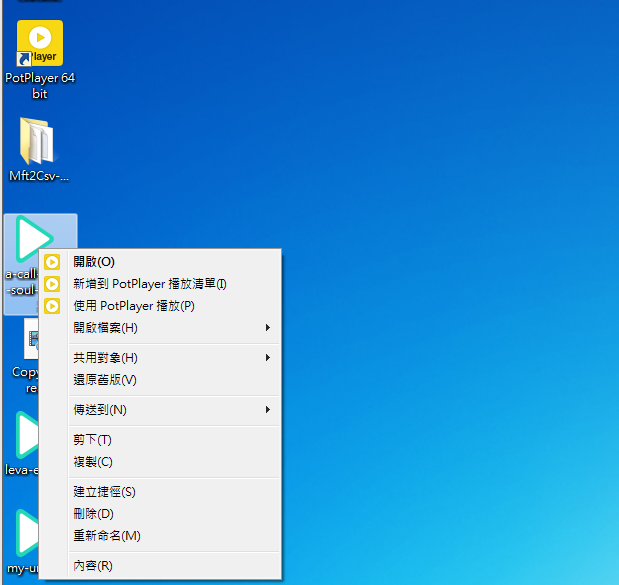Choose 刪除(D) to delete the file
The width and height of the screenshot is (619, 585).
160,514
